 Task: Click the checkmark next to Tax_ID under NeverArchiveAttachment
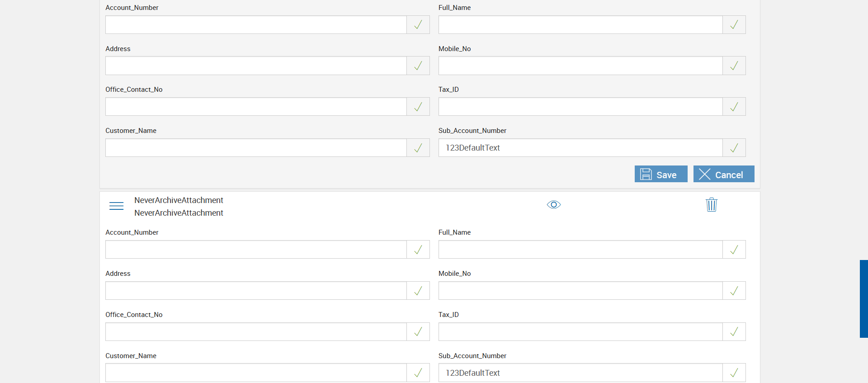[734, 332]
